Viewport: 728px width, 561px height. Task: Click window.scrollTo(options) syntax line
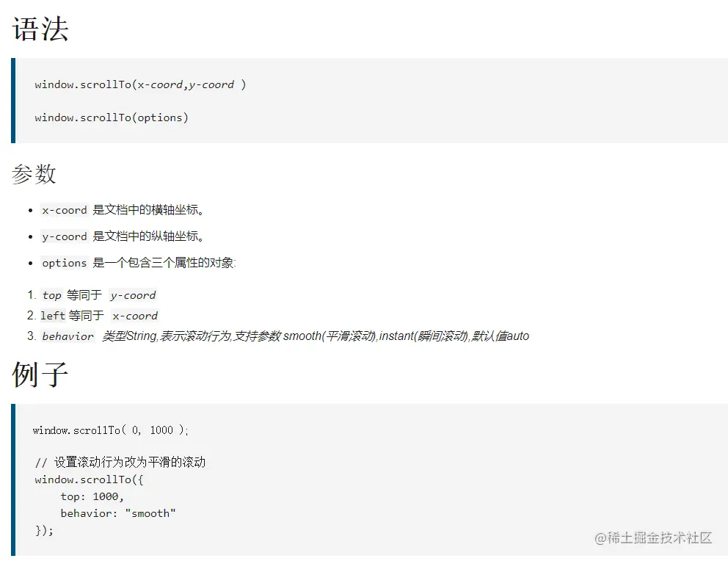click(x=112, y=117)
